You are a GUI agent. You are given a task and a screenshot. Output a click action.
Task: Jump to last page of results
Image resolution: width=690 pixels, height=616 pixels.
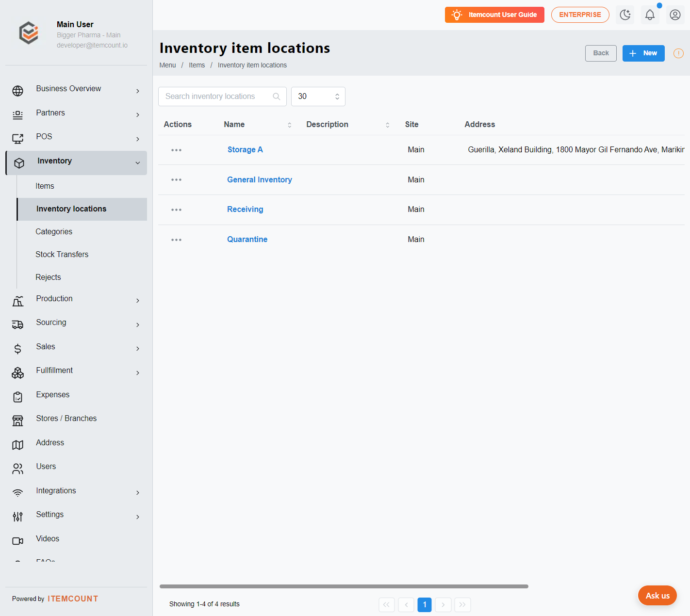click(x=462, y=604)
